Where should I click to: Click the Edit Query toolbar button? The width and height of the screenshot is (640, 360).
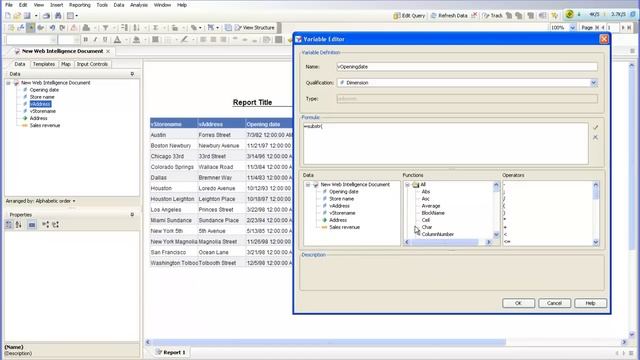pyautogui.click(x=409, y=16)
